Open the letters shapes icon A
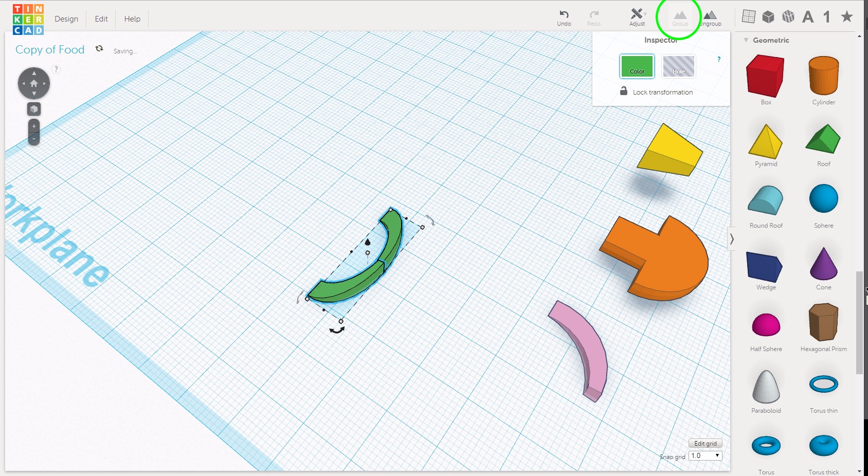 [x=808, y=17]
